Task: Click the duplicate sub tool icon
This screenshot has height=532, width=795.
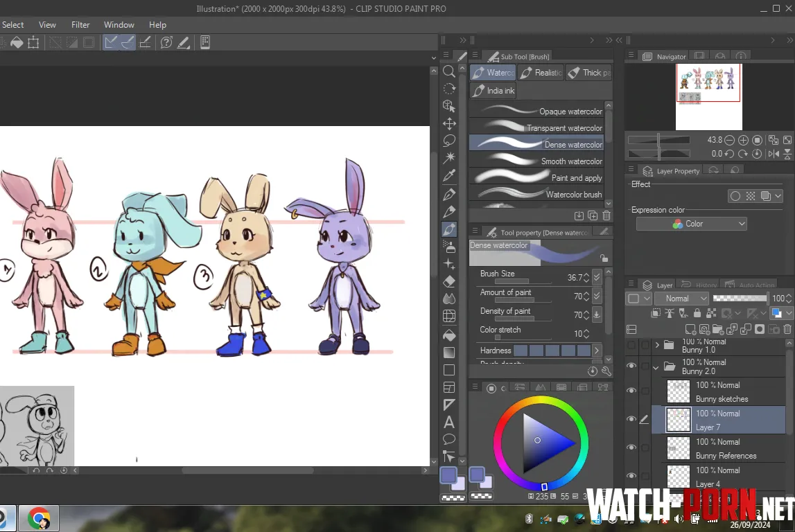Action: [592, 216]
